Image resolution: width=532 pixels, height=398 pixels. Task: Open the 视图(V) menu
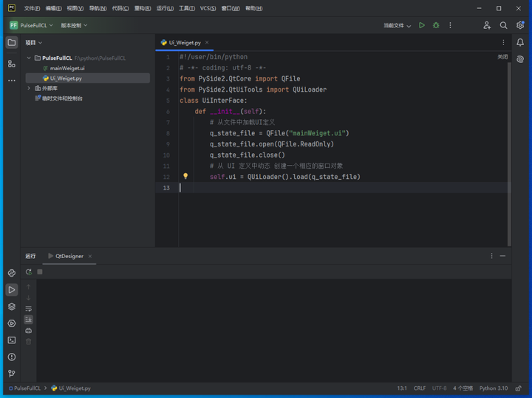coord(75,8)
